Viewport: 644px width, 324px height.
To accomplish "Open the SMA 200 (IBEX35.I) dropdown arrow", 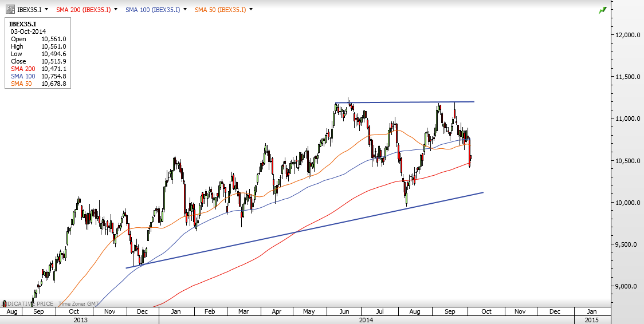I will pyautogui.click(x=115, y=9).
